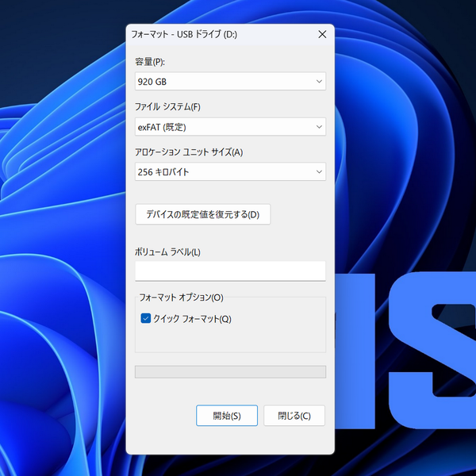
Task: Click the クイック フォーマット(Q) label text
Action: point(192,319)
